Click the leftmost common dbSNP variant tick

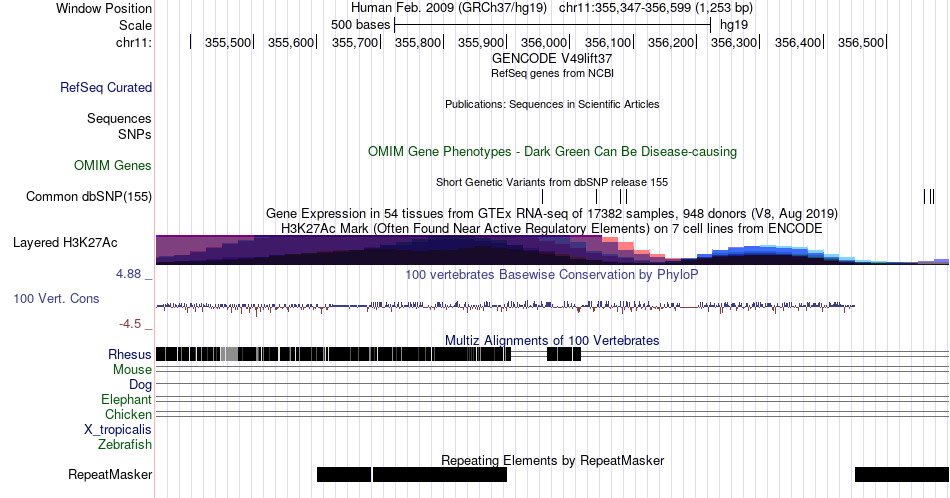pyautogui.click(x=542, y=196)
